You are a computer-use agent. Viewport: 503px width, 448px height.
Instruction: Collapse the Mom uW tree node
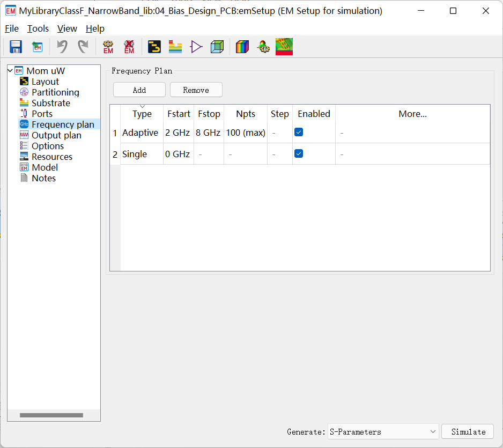[x=10, y=70]
